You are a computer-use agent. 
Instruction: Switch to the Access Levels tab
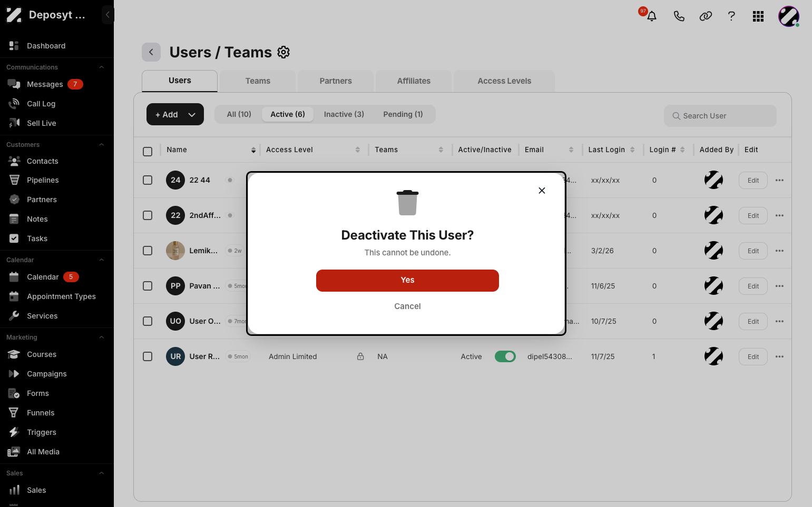point(504,81)
